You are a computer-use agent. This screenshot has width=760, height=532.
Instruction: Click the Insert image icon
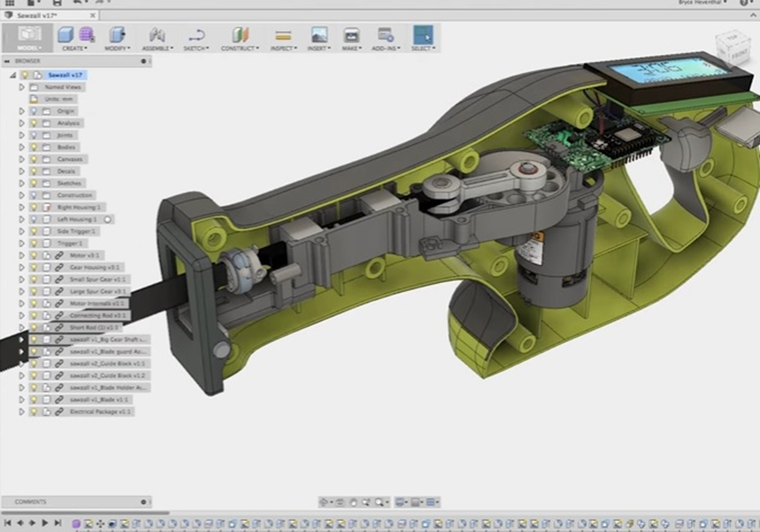(319, 35)
